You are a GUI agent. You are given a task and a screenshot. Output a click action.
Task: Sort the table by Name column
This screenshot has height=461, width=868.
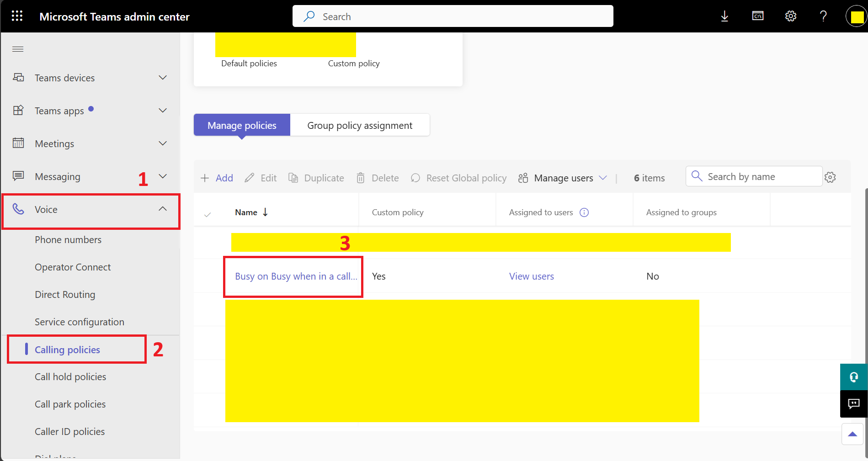click(251, 212)
